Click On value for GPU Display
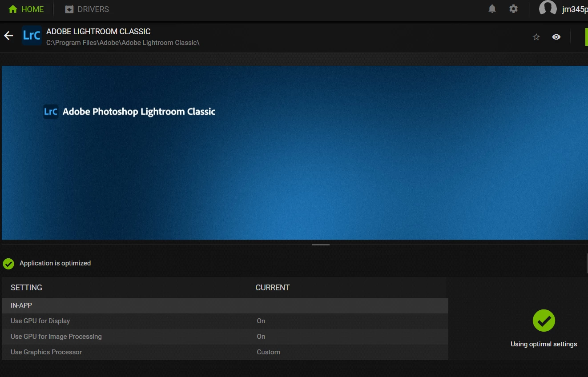This screenshot has height=377, width=588. 261,321
